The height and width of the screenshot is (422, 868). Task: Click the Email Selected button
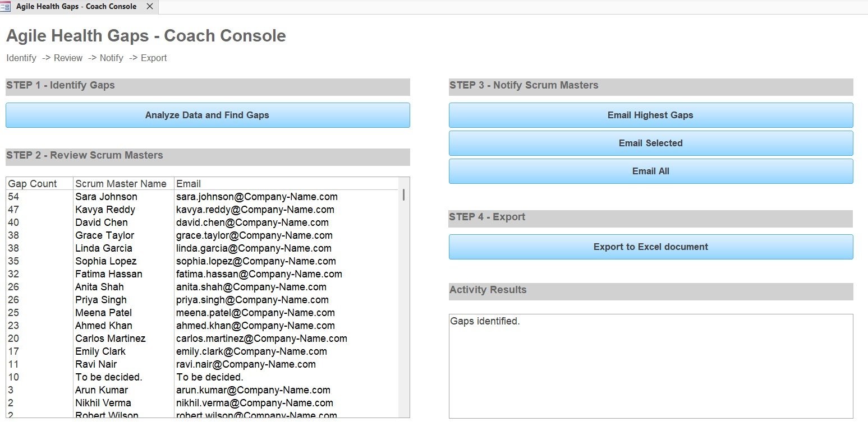[x=651, y=143]
